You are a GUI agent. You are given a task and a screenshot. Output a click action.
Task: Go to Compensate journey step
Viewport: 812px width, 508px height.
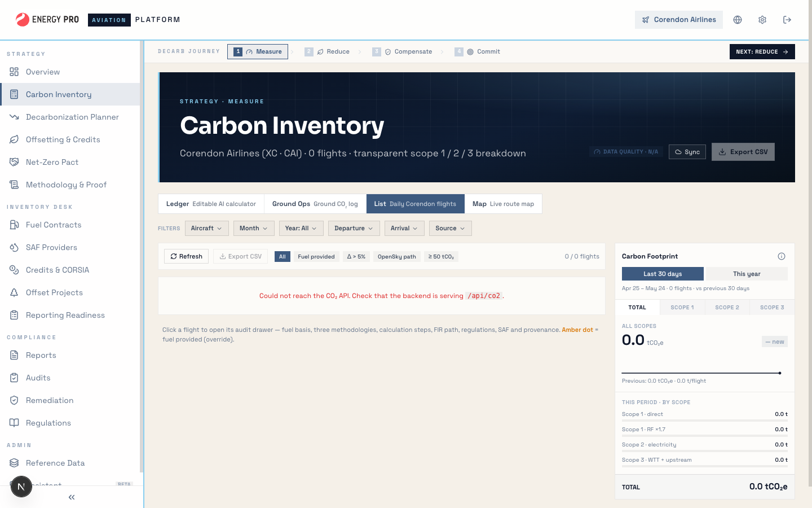point(403,51)
